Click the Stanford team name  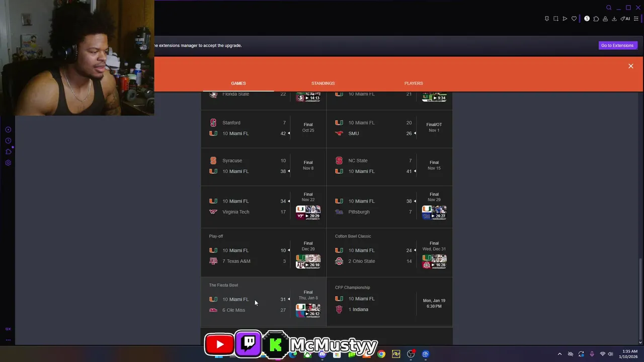pyautogui.click(x=231, y=123)
